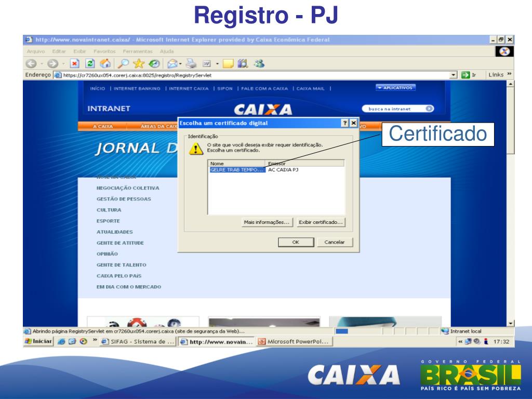Open the Back button history dropdown arrow
Viewport: 532px width, 399px height.
[x=42, y=64]
